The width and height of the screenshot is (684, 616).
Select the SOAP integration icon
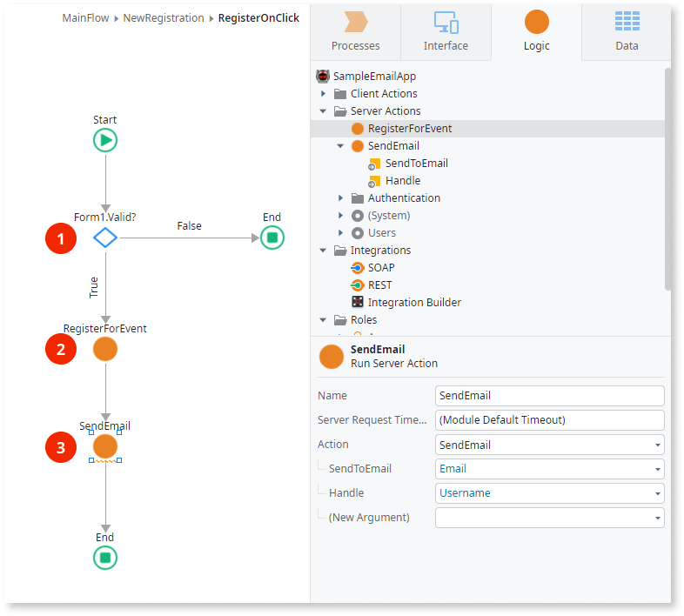[357, 268]
